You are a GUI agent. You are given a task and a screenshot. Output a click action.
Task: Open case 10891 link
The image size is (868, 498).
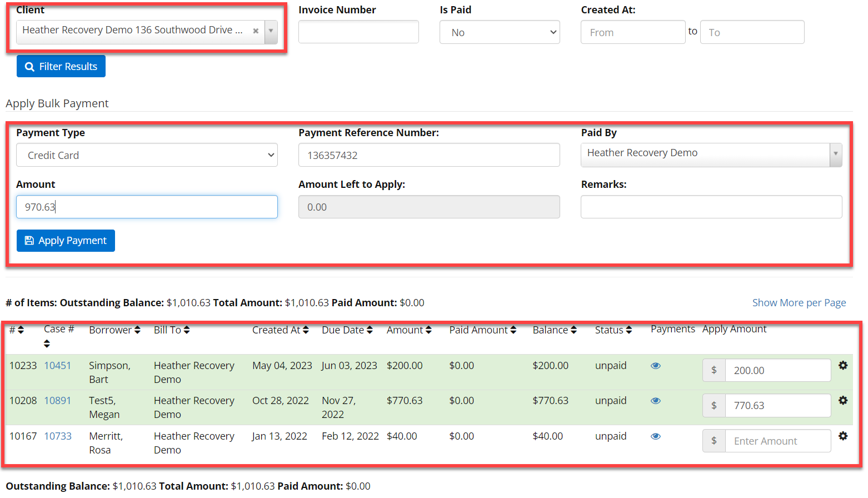coord(58,400)
